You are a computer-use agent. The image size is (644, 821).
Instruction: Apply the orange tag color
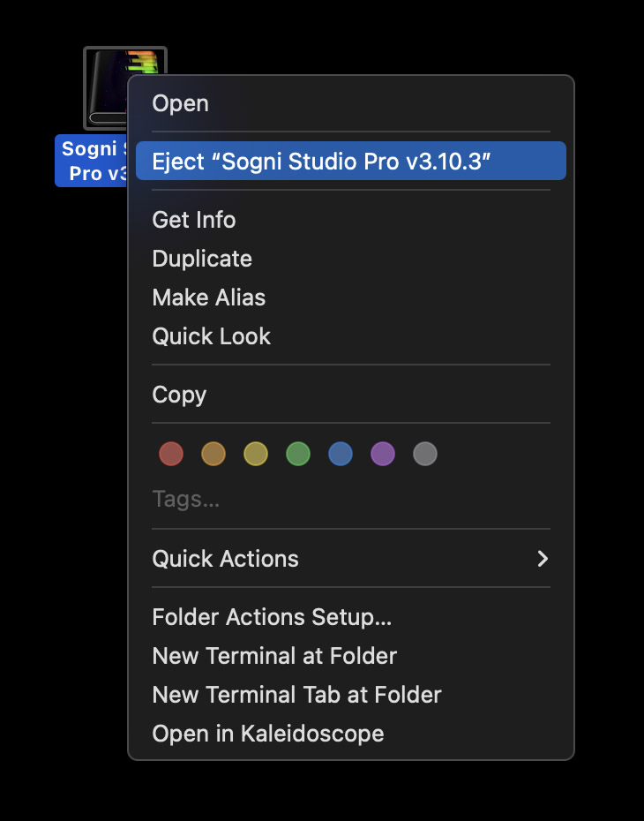(x=213, y=455)
